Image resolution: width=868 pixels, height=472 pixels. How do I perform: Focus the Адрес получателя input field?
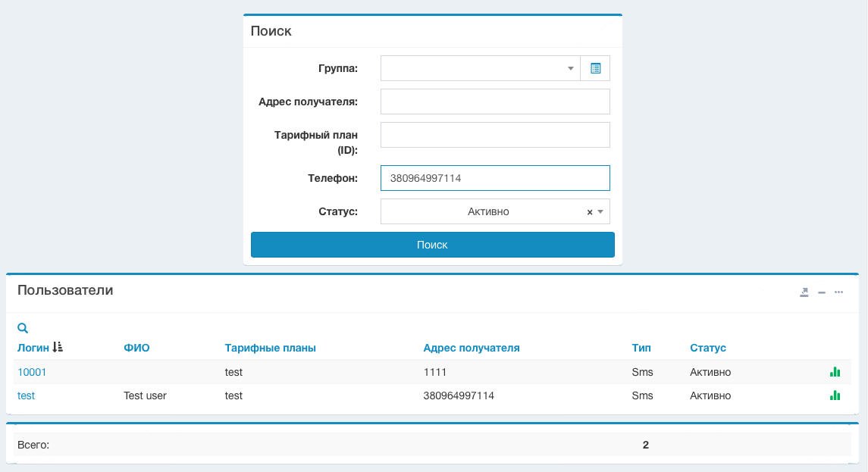495,102
